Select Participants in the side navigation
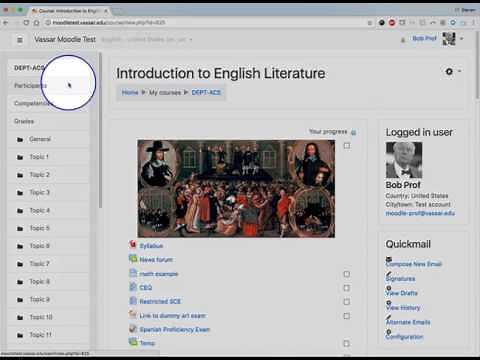The image size is (480, 360). [49, 86]
